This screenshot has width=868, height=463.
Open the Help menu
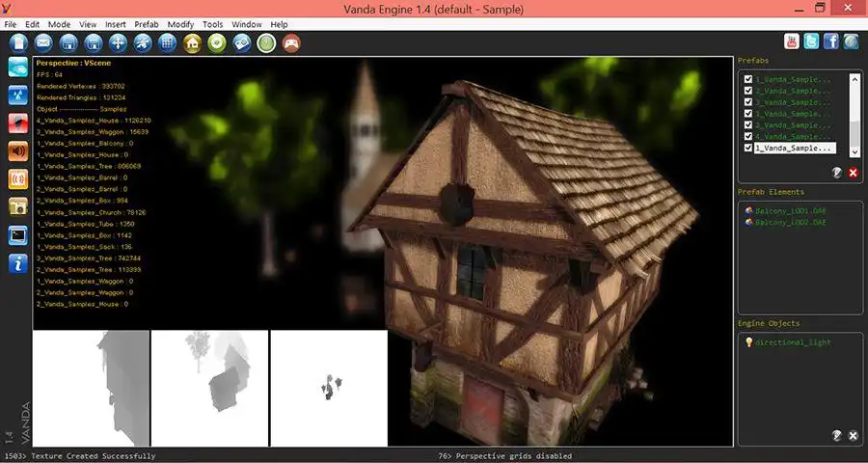279,24
